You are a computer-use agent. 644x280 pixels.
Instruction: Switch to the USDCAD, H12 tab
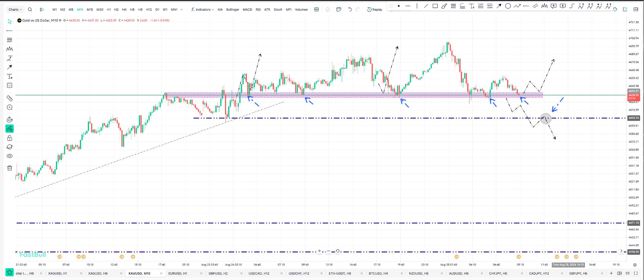259,273
